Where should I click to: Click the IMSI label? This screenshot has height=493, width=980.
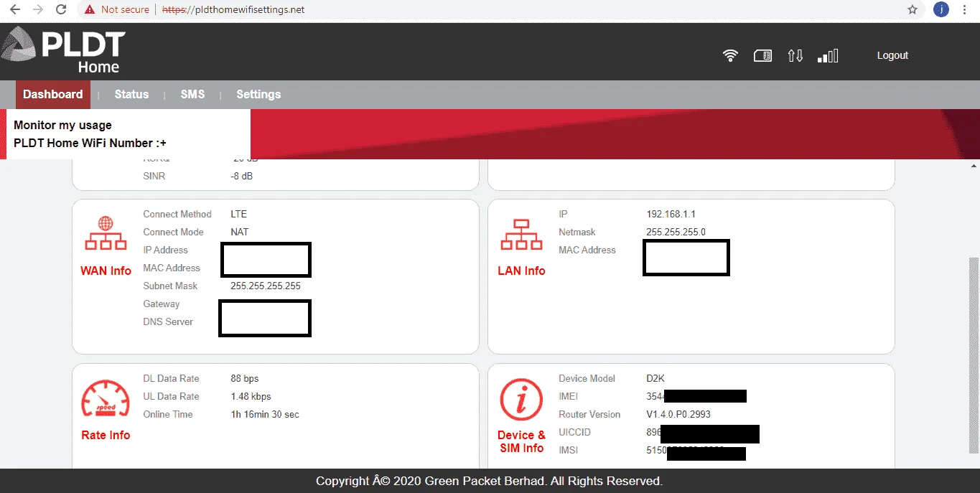(568, 450)
